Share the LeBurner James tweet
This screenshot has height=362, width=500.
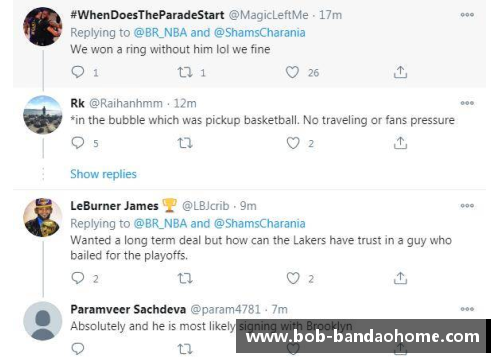click(x=400, y=278)
